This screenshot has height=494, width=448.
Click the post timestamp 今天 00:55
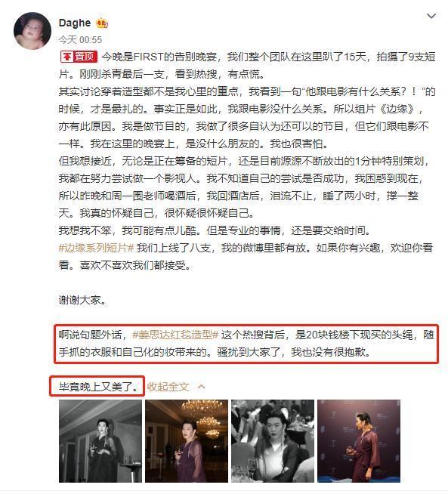point(80,40)
